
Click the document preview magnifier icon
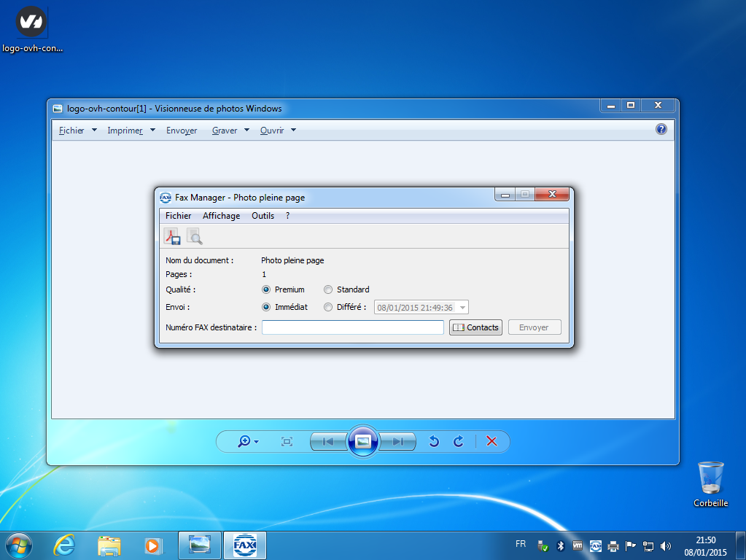click(194, 236)
